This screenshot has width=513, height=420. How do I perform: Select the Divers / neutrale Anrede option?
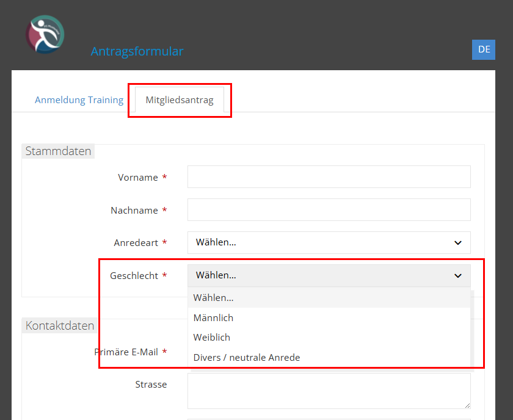click(x=247, y=357)
